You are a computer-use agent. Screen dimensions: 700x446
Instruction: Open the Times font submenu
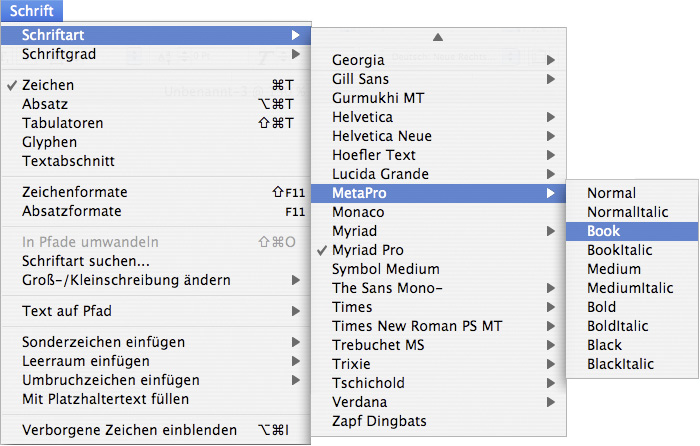tap(439, 307)
